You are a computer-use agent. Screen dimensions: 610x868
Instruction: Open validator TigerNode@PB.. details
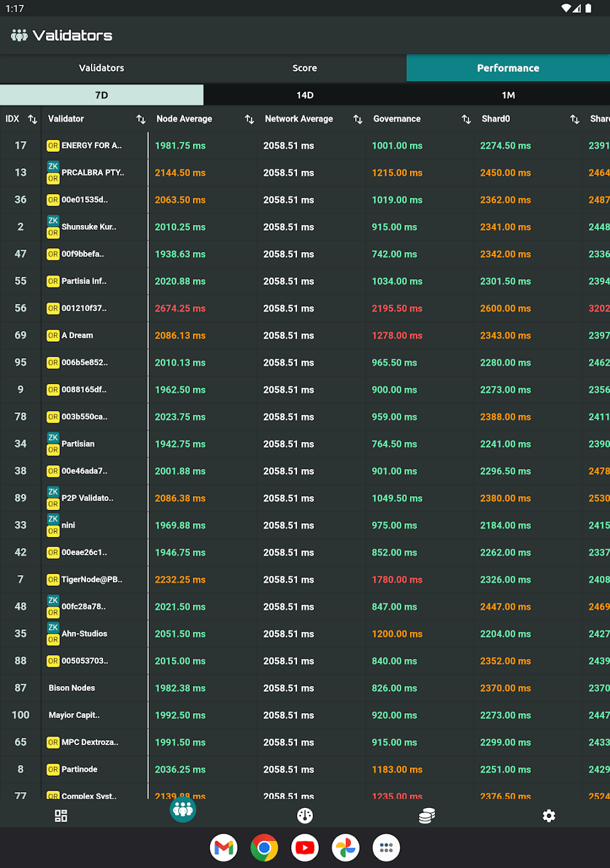pyautogui.click(x=90, y=579)
